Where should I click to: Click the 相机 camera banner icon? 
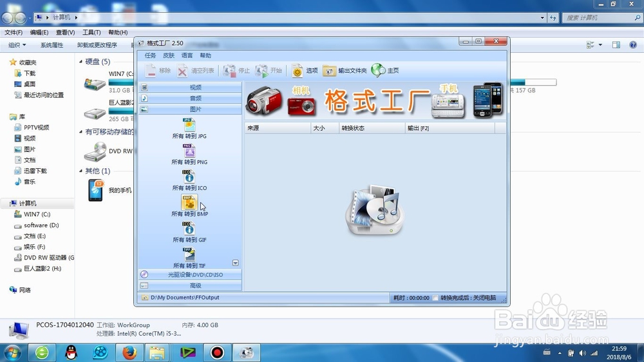tap(302, 106)
